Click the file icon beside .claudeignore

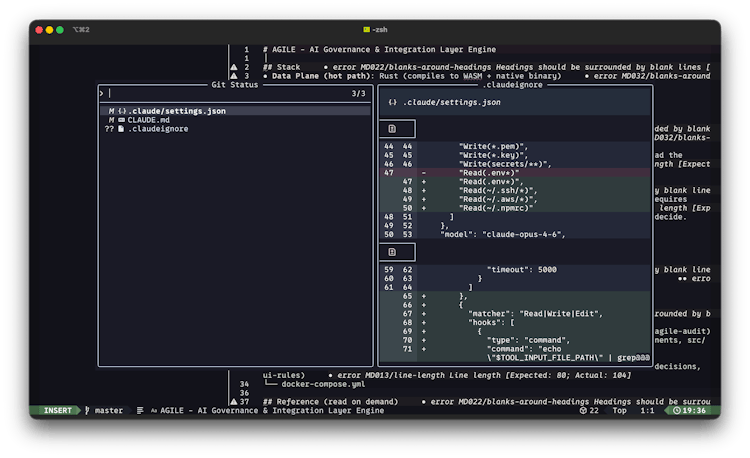pyautogui.click(x=121, y=129)
